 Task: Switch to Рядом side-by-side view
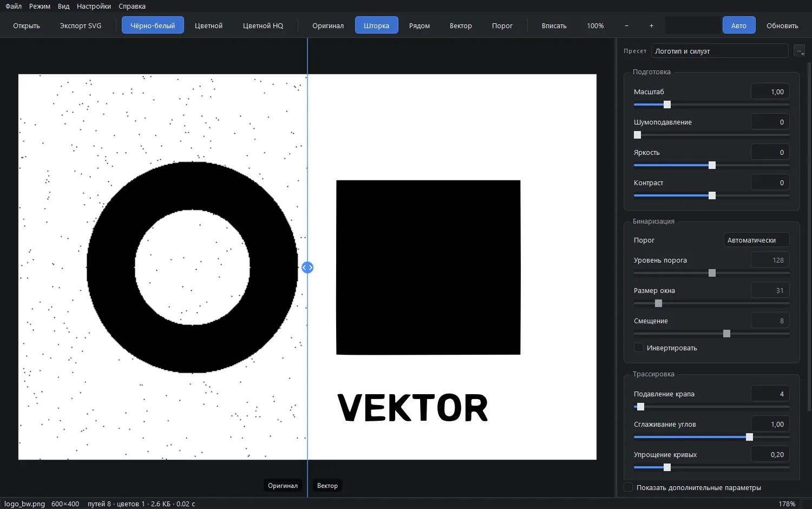[420, 25]
